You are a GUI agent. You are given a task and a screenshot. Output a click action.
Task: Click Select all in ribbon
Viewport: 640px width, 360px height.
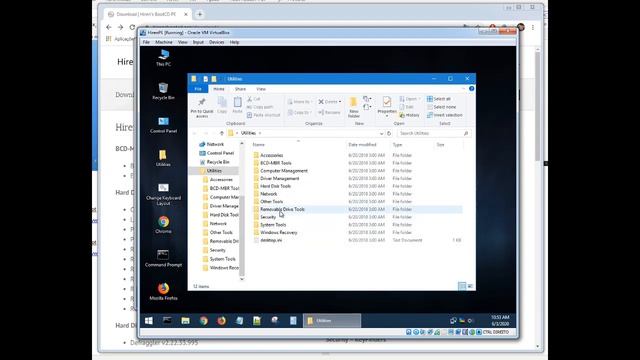point(439,99)
